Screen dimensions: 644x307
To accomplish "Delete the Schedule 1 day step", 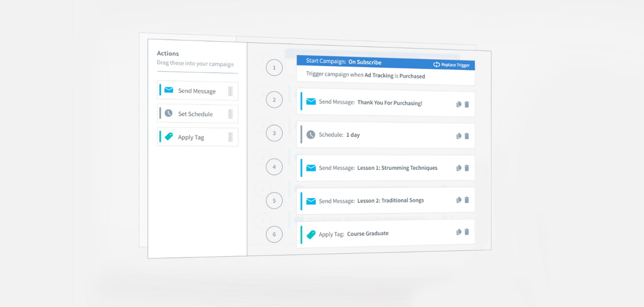I will click(467, 136).
